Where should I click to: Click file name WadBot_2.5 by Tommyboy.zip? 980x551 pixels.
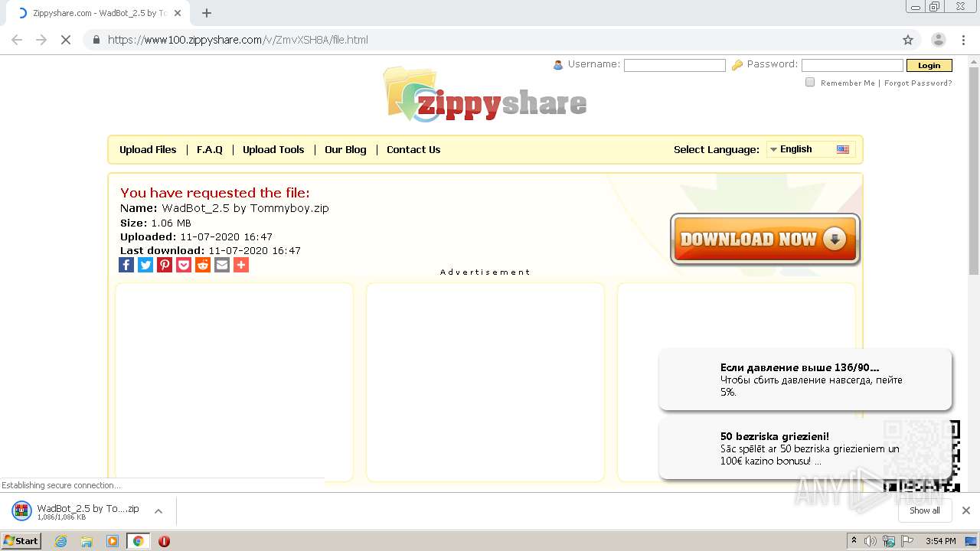[245, 208]
